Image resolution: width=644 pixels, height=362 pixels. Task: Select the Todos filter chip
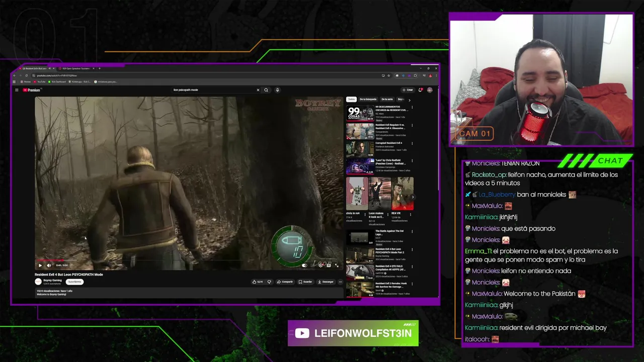point(351,100)
